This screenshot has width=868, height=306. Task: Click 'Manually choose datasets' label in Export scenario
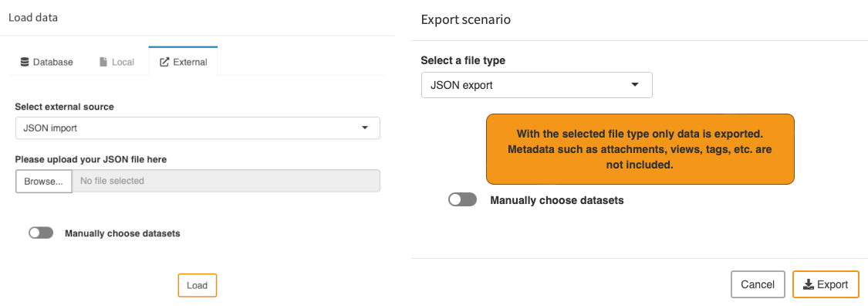pos(557,200)
